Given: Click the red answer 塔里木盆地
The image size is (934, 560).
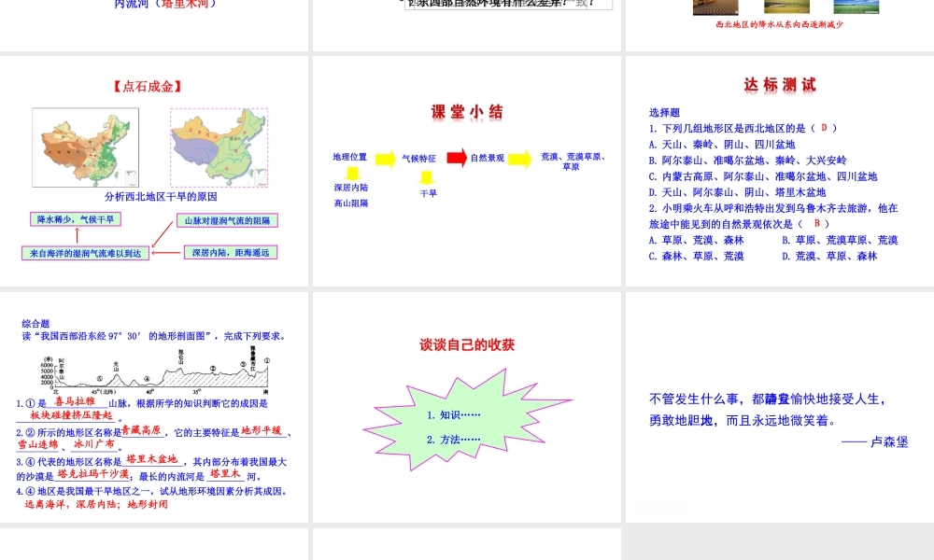Looking at the screenshot, I should [x=152, y=459].
